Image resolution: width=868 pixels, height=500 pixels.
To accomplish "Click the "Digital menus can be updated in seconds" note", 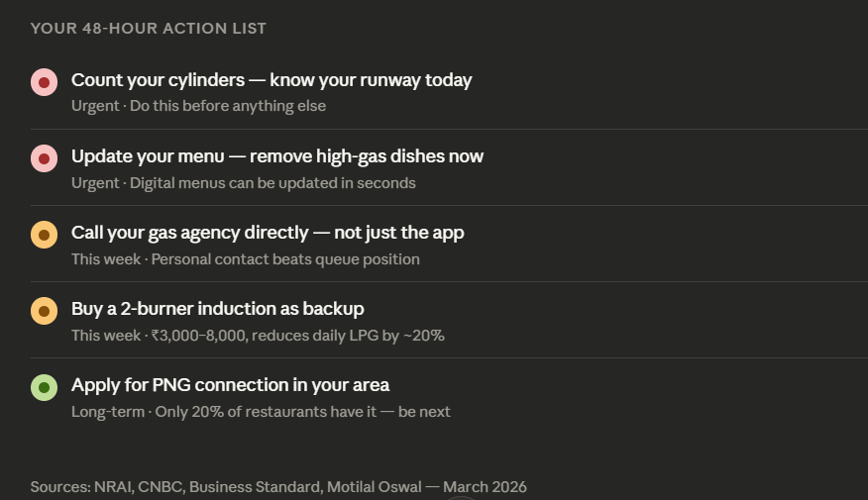I will (272, 183).
